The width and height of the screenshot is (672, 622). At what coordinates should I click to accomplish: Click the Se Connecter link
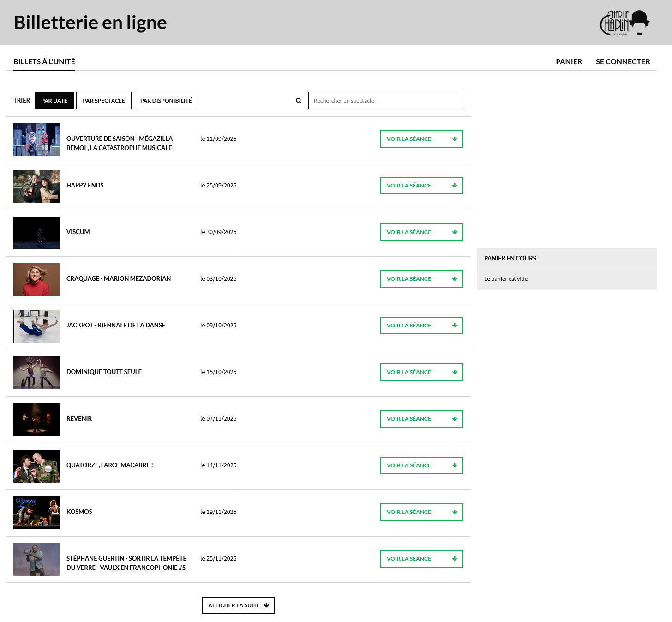tap(623, 62)
